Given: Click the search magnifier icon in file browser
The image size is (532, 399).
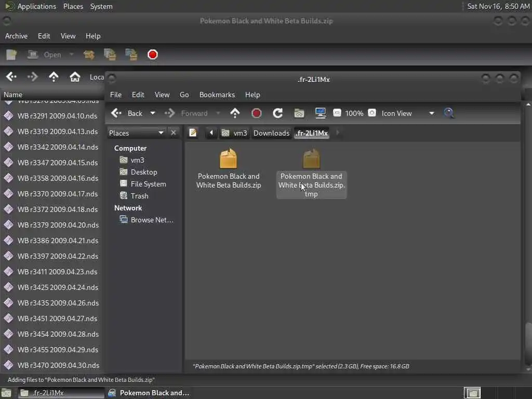Looking at the screenshot, I should click(x=449, y=113).
